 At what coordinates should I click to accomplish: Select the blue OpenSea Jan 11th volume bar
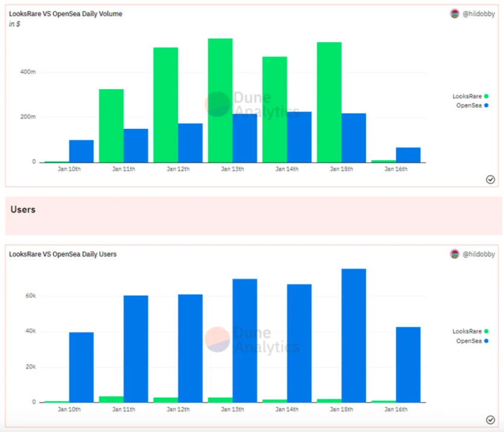(x=135, y=146)
